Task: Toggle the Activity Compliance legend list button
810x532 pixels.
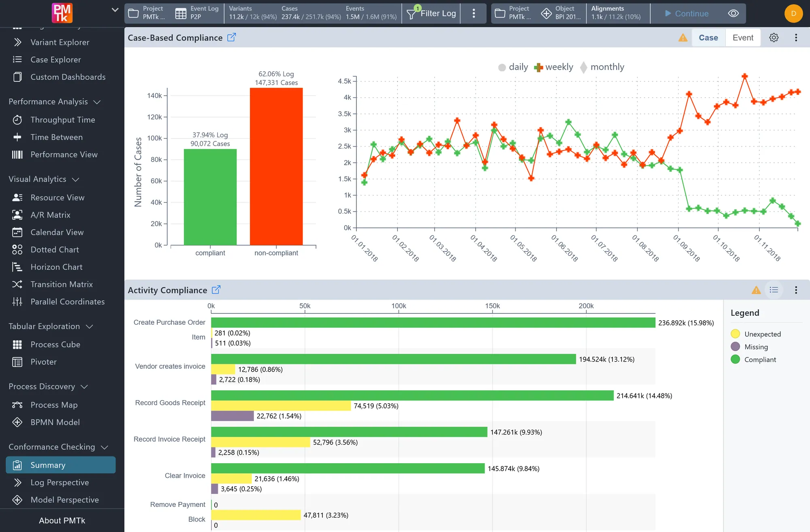Action: pyautogui.click(x=774, y=290)
